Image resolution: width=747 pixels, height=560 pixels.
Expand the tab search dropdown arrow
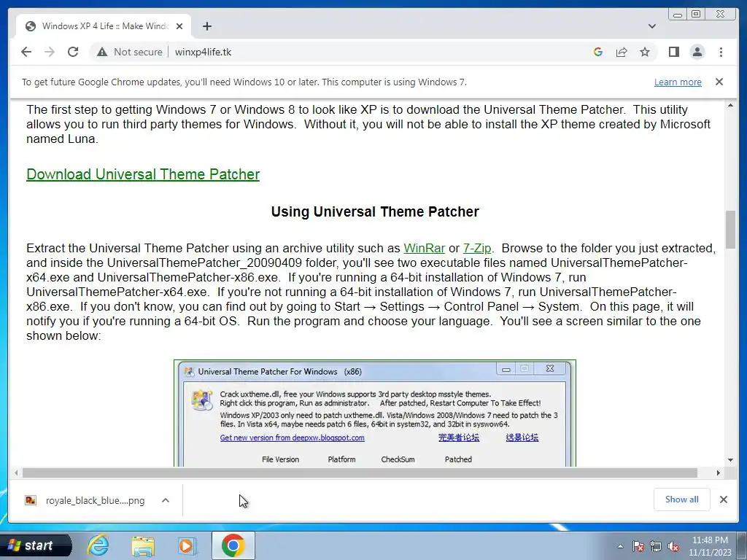coord(652,26)
